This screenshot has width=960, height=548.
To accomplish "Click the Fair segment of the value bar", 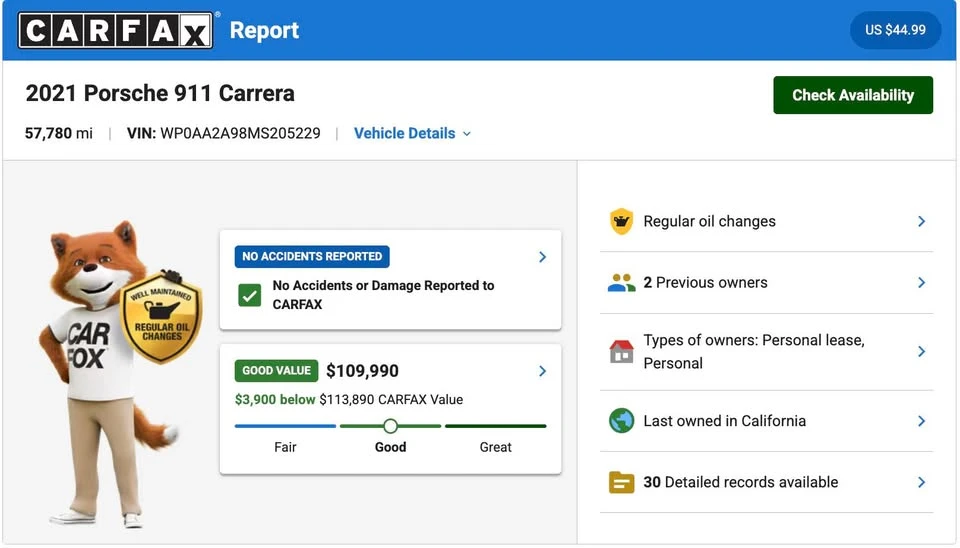I will [285, 426].
